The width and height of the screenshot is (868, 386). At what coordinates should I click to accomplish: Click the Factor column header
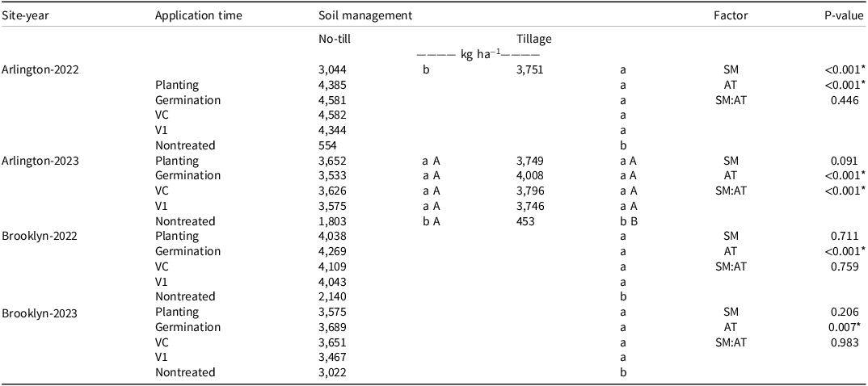[730, 15]
